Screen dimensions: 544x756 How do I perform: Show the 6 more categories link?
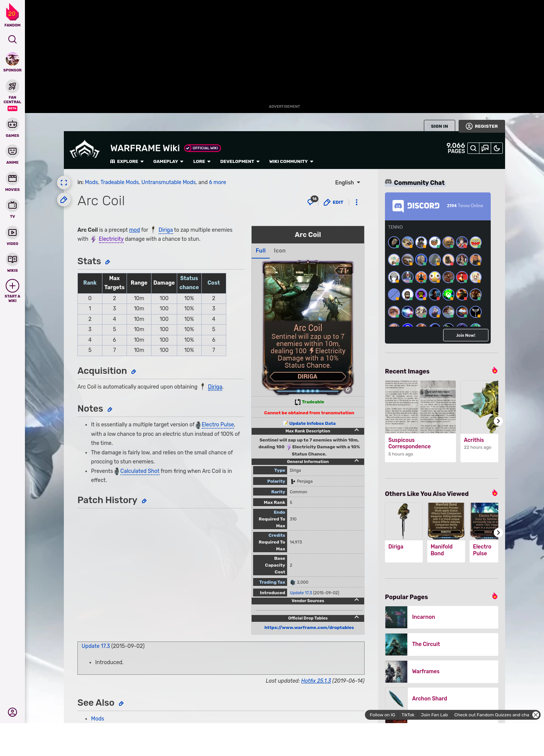coord(218,182)
